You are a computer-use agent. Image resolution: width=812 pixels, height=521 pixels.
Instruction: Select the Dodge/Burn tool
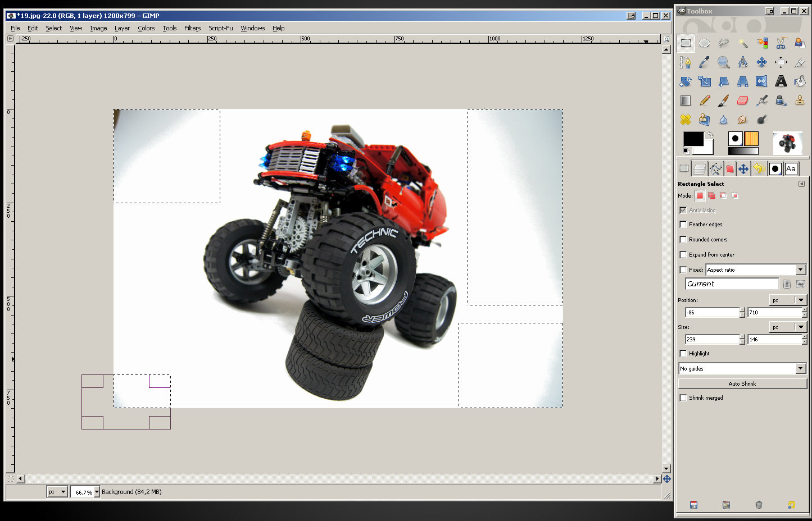point(762,120)
